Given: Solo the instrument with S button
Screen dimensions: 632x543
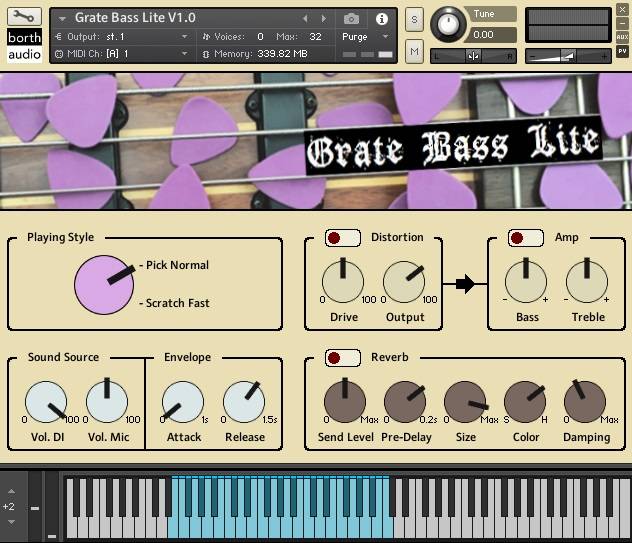Looking at the screenshot, I should coord(414,21).
